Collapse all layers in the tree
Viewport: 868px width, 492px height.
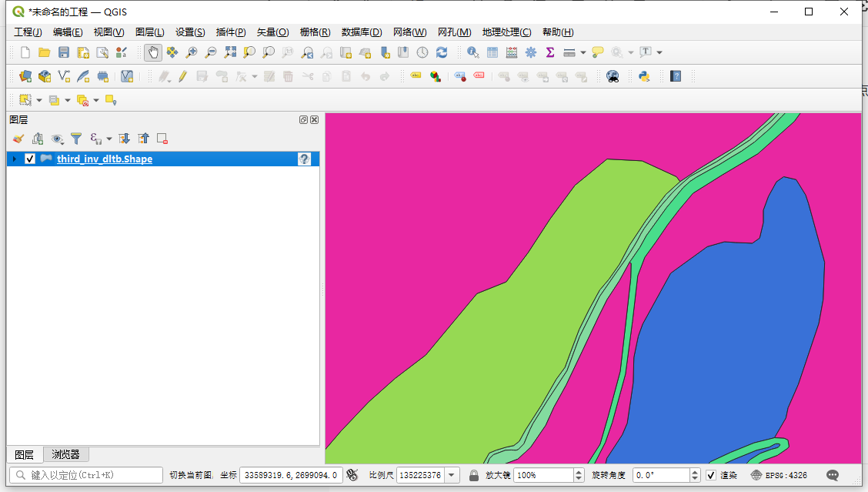click(143, 139)
